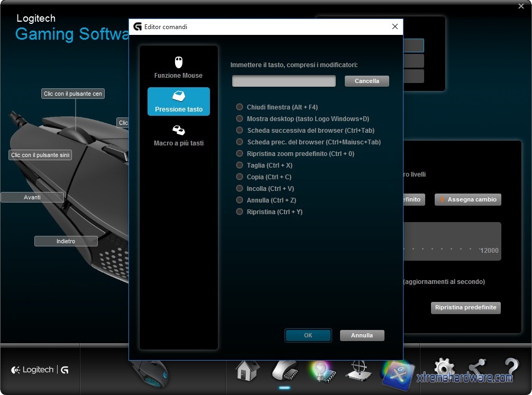
Task: Choose Ripristina zoom predefinito (Ctrl + 0)
Action: (240, 154)
